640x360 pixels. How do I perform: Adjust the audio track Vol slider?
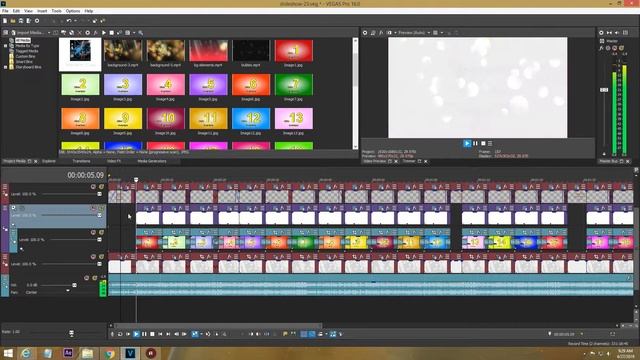(74, 285)
